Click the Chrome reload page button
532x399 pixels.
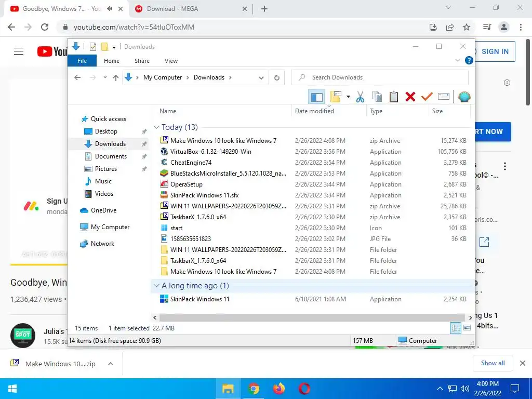tap(45, 27)
